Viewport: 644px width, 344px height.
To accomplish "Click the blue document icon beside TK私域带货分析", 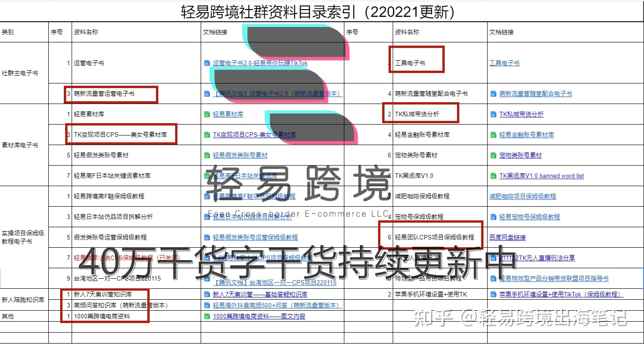I will point(493,115).
